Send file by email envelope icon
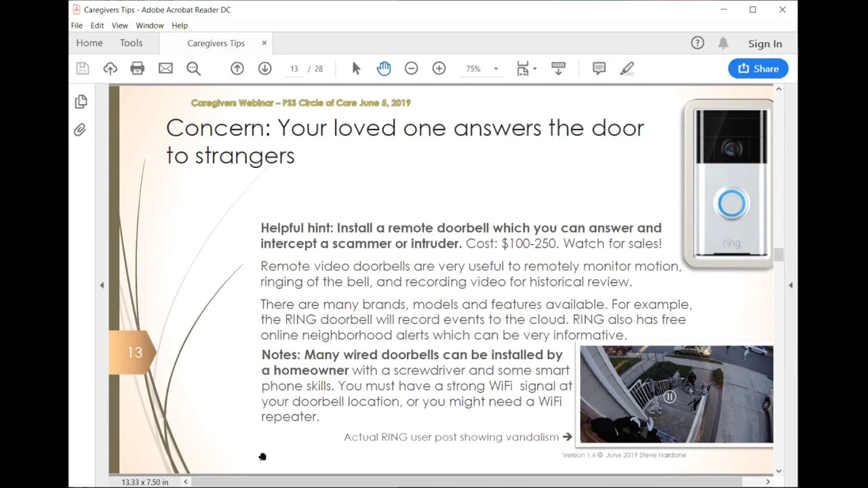Screen dimensions: 868x488 click(x=165, y=68)
